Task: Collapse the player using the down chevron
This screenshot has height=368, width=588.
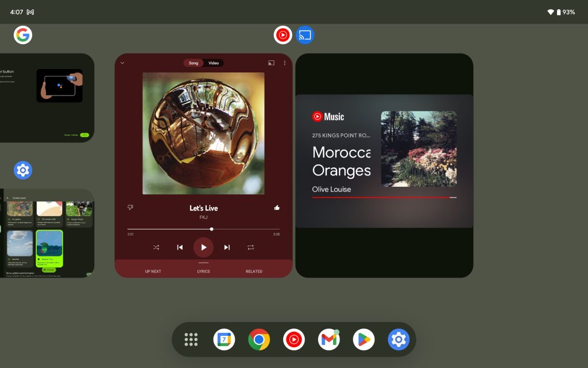Action: pos(122,63)
